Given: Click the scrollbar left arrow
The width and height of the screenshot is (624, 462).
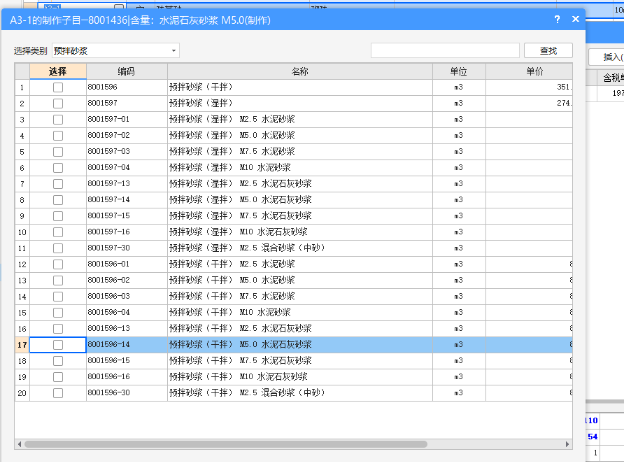Looking at the screenshot, I should coord(20,444).
